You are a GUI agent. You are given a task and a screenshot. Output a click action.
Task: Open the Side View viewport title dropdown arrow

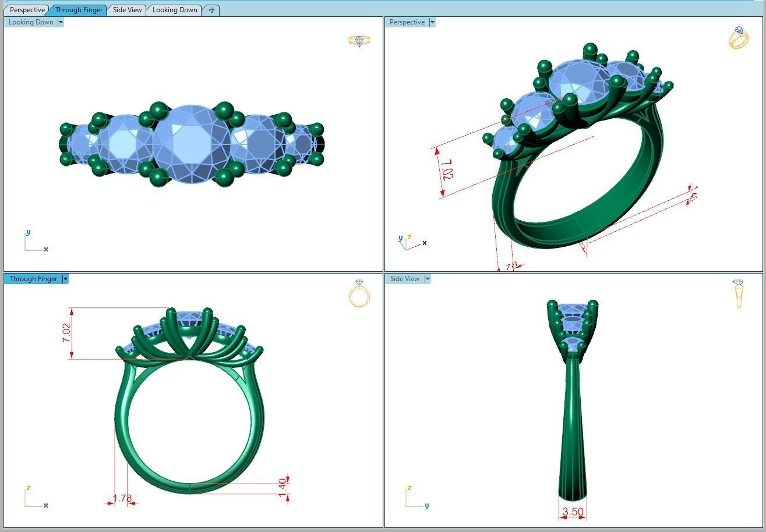click(x=427, y=279)
